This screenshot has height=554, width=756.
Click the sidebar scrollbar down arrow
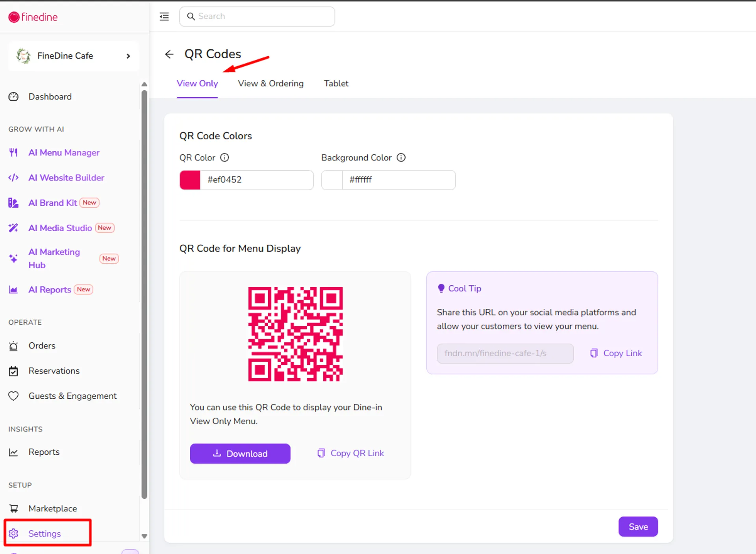pyautogui.click(x=145, y=536)
